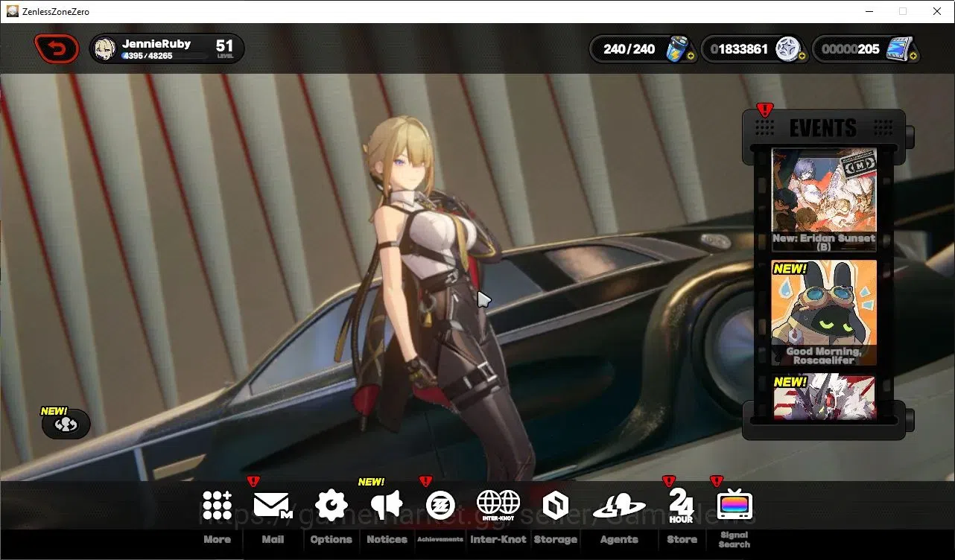Open the third NEW event thumbnail
Viewport: 955px width, 560px height.
point(824,395)
